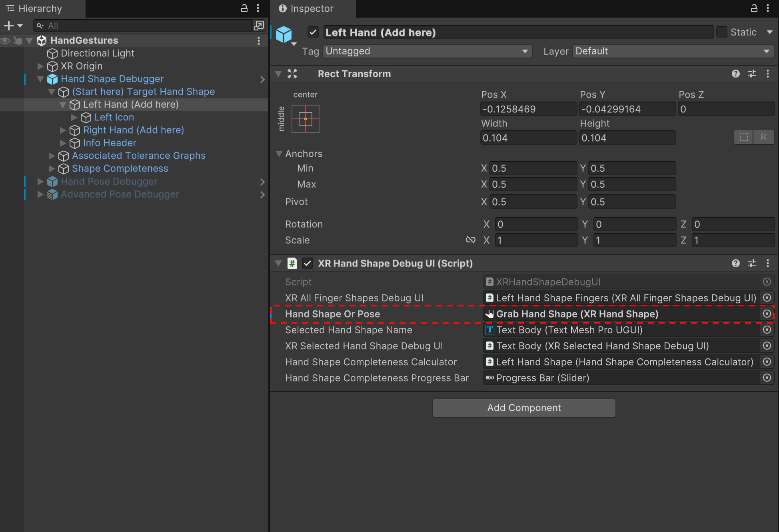Click object picker for Hand Shape Or Pose

click(767, 314)
